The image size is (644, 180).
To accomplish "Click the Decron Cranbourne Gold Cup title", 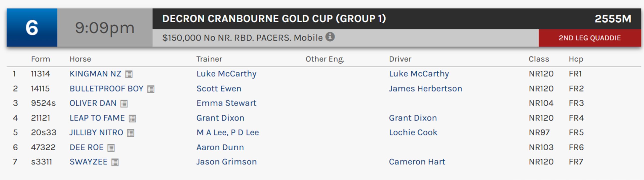I will [274, 19].
